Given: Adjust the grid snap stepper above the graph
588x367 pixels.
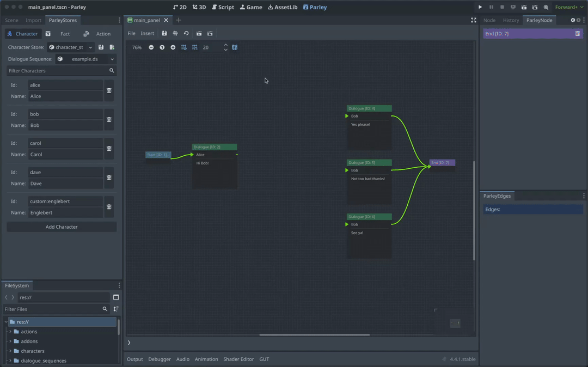Looking at the screenshot, I should pos(225,47).
